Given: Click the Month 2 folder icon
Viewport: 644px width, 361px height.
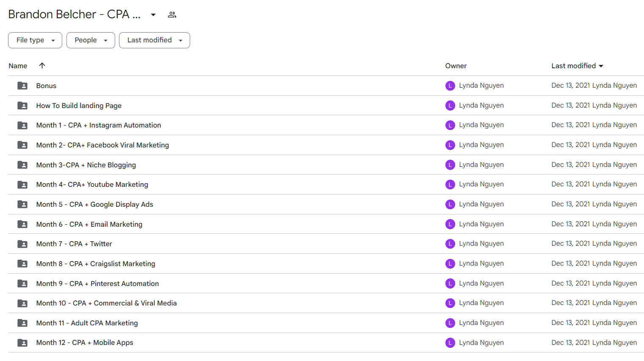Looking at the screenshot, I should click(x=22, y=145).
